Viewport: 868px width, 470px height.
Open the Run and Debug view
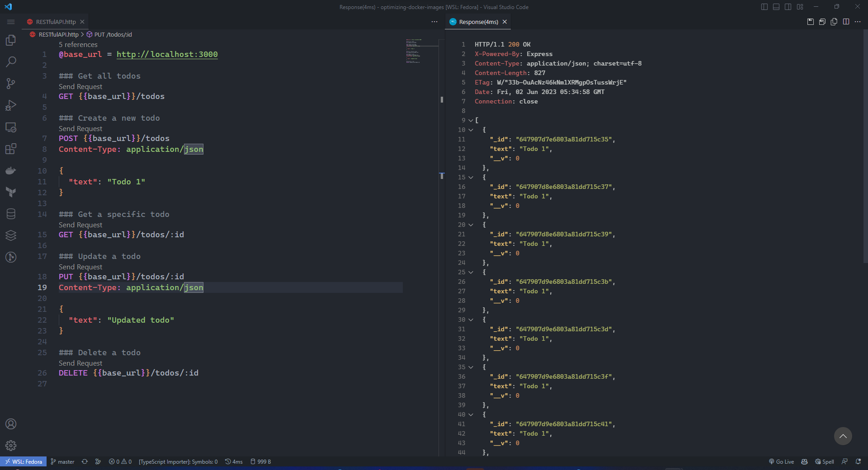point(11,105)
